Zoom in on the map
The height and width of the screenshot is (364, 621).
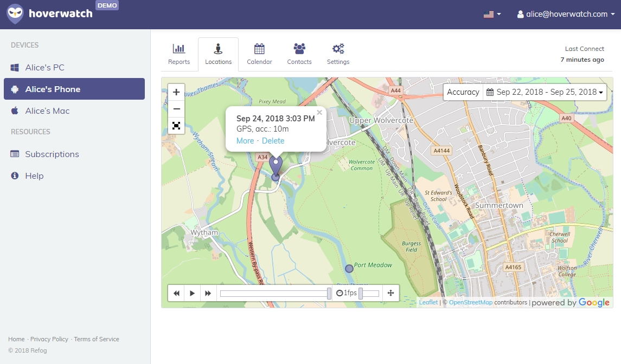[x=176, y=92]
